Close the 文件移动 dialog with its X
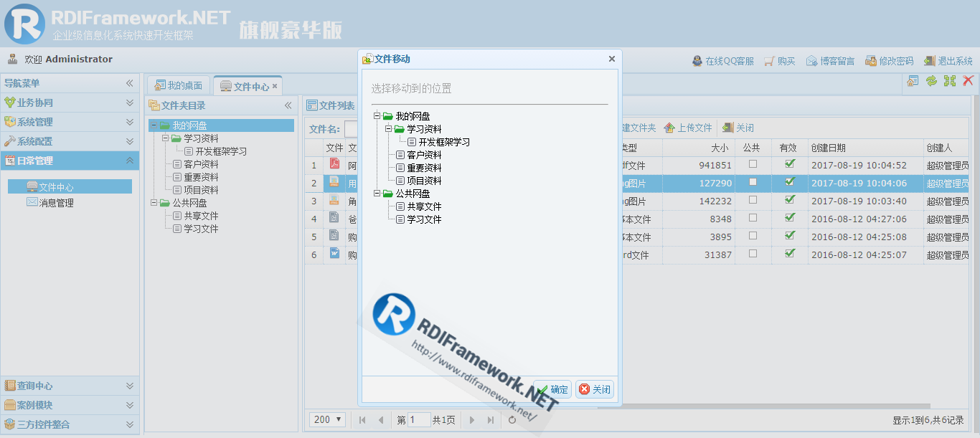Screen dimensions: 980x438 click(x=612, y=59)
